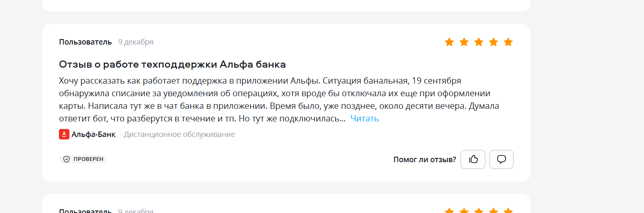
Task: Open comments with the speech bubble button
Action: click(501, 159)
